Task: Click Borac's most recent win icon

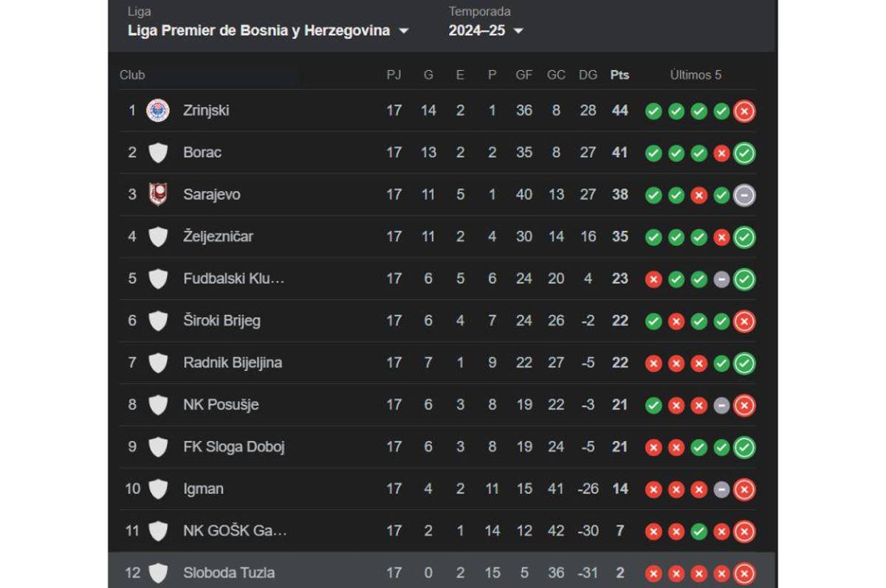Action: click(744, 153)
